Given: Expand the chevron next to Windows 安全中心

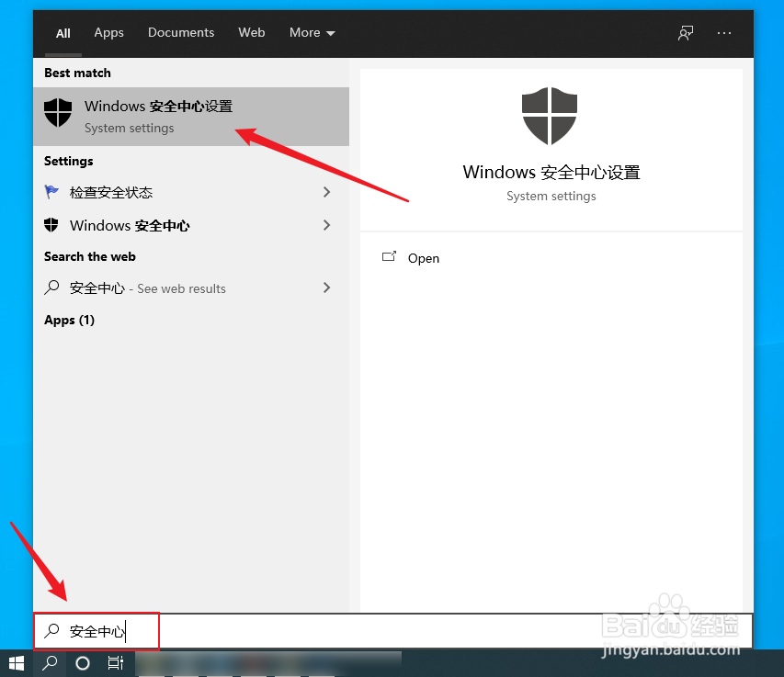Looking at the screenshot, I should (x=326, y=225).
